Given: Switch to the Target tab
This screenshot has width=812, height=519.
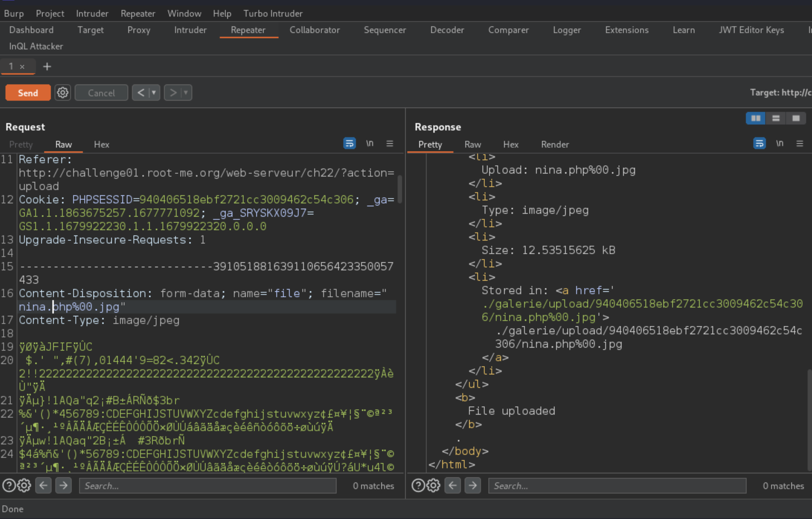Looking at the screenshot, I should pyautogui.click(x=90, y=30).
